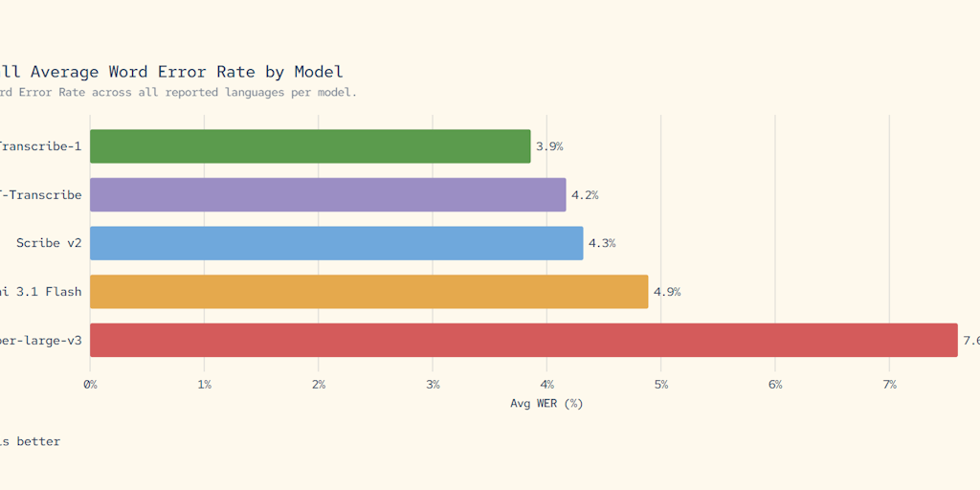The width and height of the screenshot is (980, 490).
Task: Click the 3.9% value label
Action: click(x=549, y=146)
